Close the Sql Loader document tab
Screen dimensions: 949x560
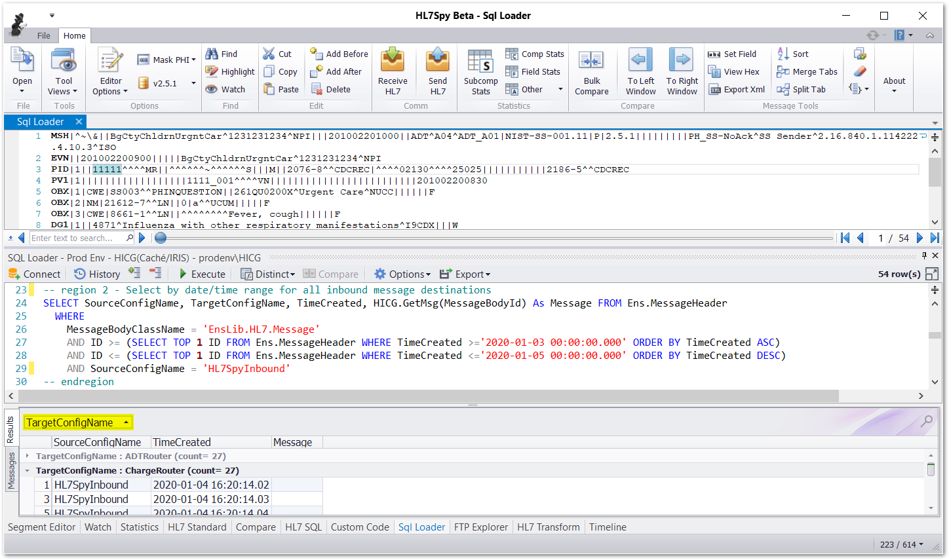79,121
